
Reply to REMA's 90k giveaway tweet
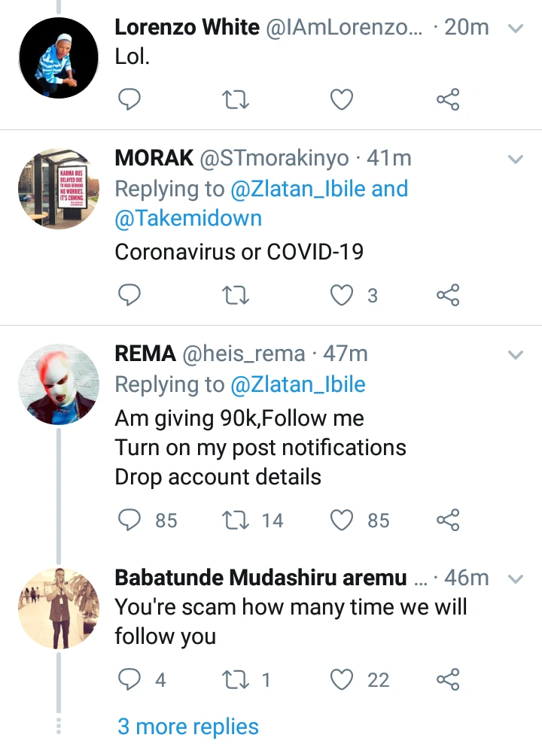click(x=131, y=520)
